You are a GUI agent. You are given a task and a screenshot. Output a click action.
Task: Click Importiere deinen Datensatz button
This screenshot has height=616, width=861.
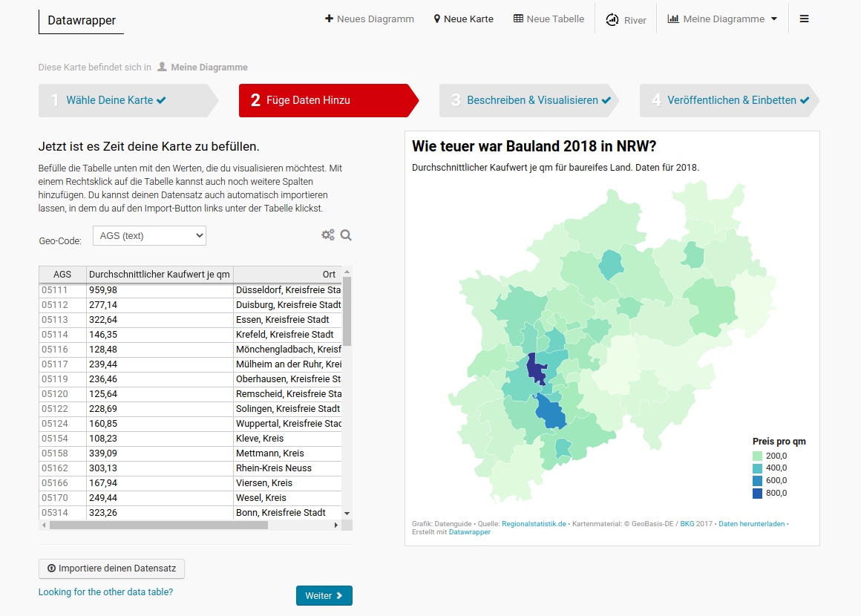pos(111,569)
